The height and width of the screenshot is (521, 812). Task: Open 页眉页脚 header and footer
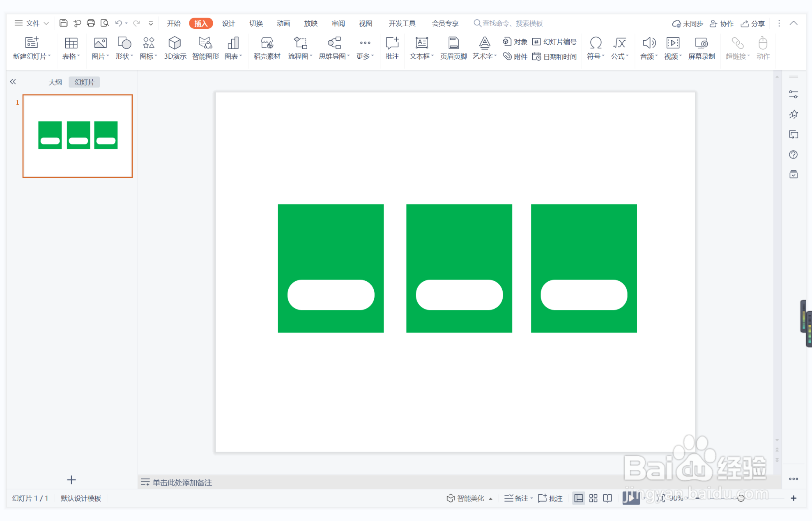(x=453, y=48)
